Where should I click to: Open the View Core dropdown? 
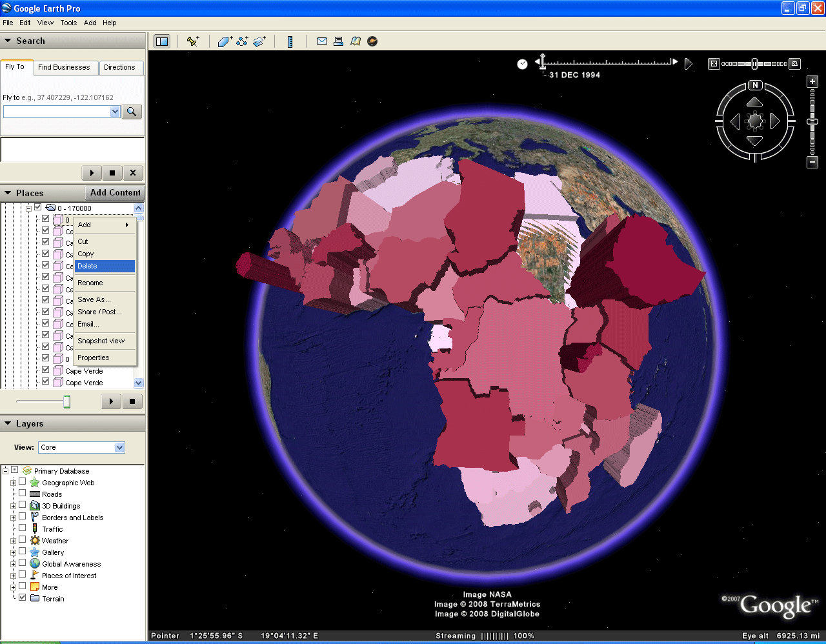[119, 448]
